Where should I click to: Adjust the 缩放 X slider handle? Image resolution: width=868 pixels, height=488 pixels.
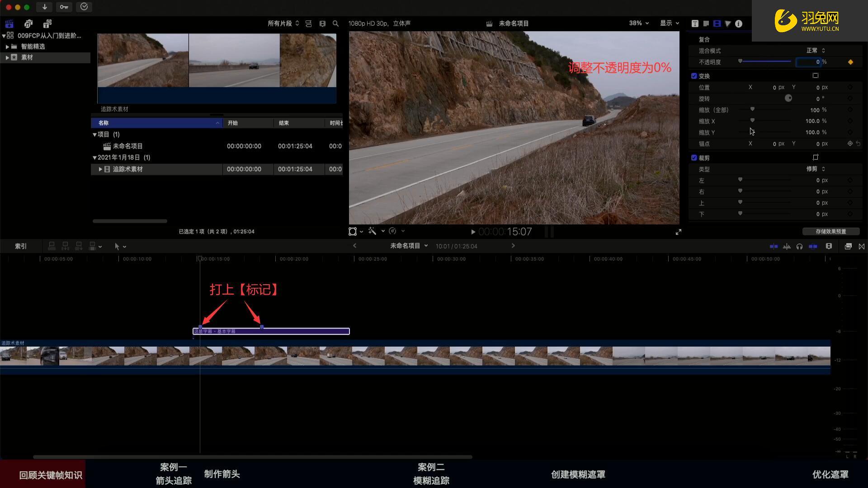753,121
